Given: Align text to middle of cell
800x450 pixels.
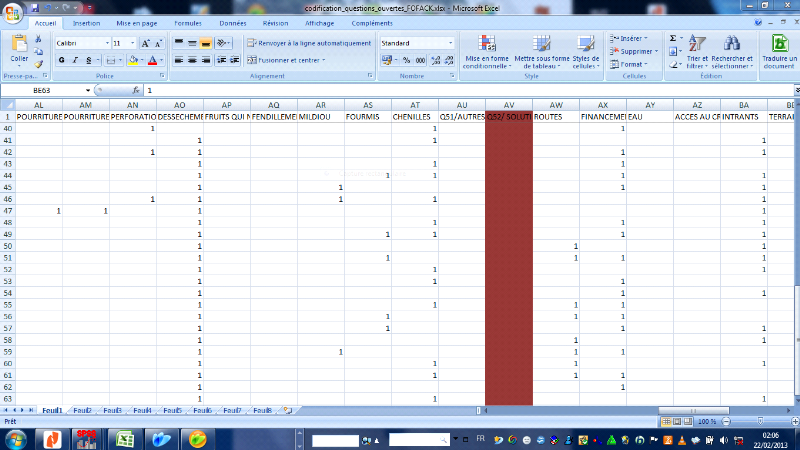Looking at the screenshot, I should (x=192, y=43).
